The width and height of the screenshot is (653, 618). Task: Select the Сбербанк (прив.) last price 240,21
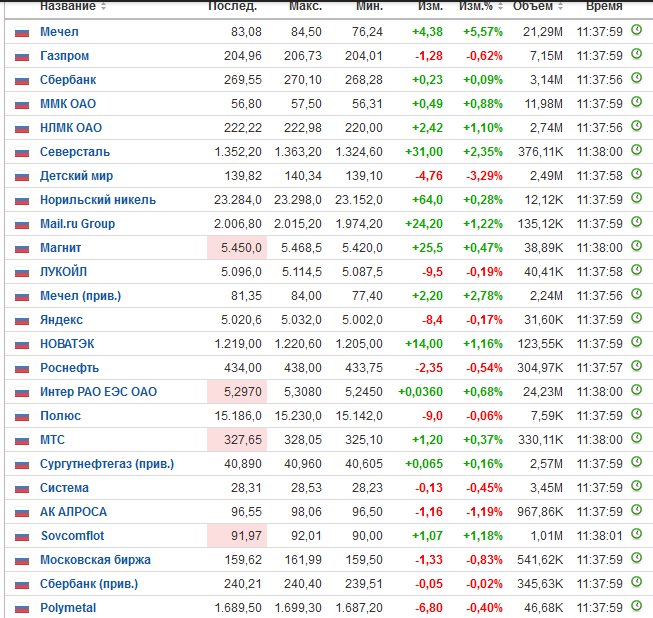pyautogui.click(x=243, y=584)
